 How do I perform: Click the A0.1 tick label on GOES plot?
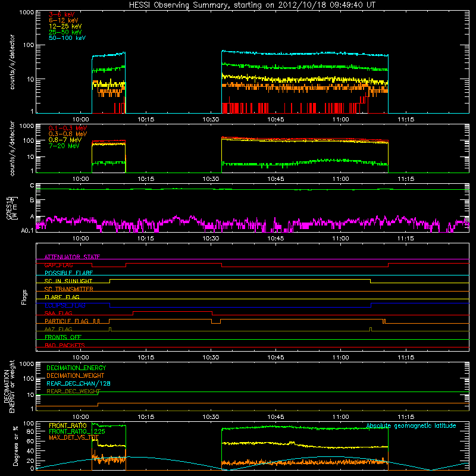coord(27,231)
